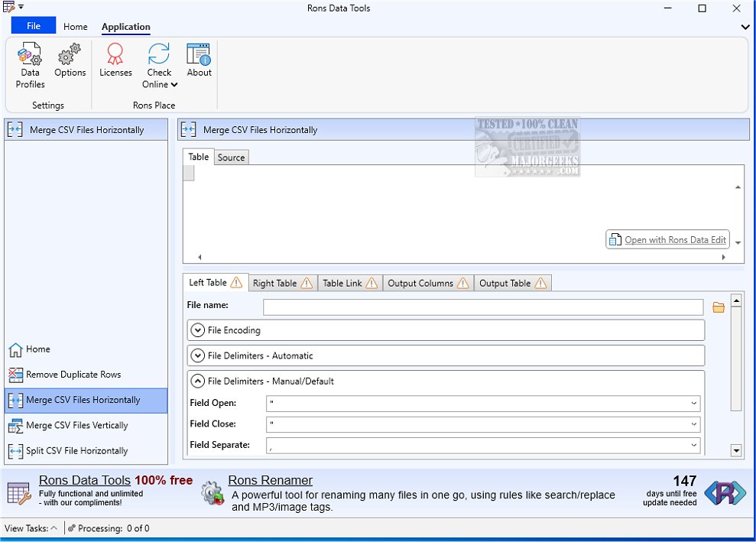Image resolution: width=756 pixels, height=542 pixels.
Task: Expand the File Encoding section
Action: pyautogui.click(x=198, y=329)
